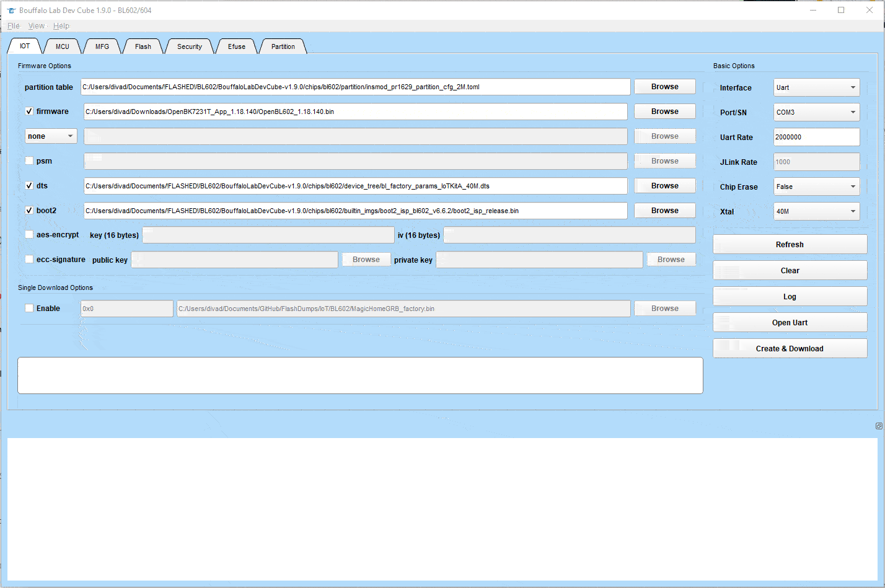885x588 pixels.
Task: Open the Efuse tab
Action: 237,46
